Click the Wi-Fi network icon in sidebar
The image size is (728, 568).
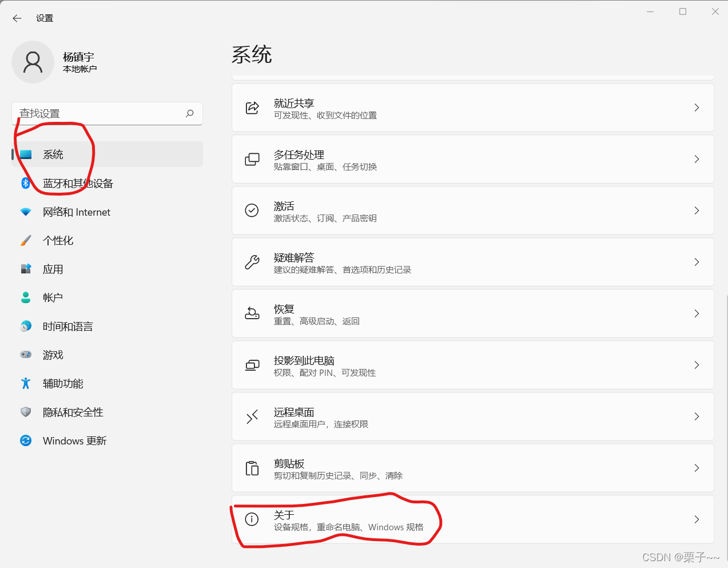click(26, 212)
